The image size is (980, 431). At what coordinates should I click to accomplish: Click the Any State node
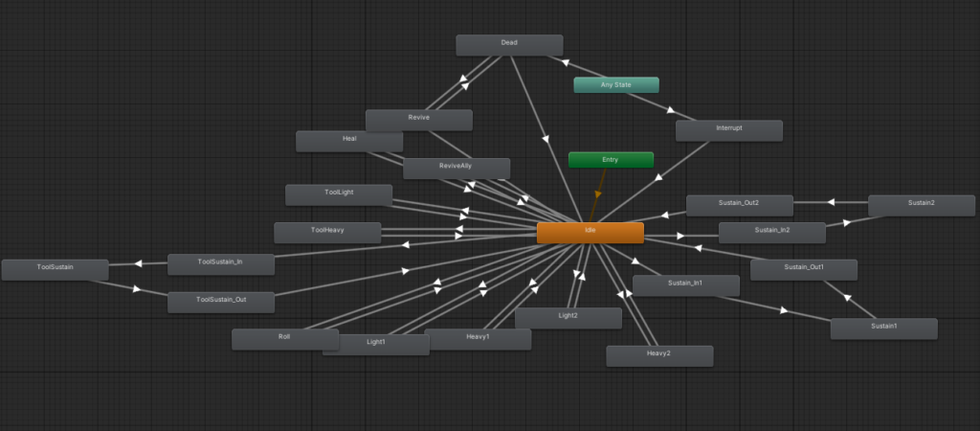click(x=616, y=85)
